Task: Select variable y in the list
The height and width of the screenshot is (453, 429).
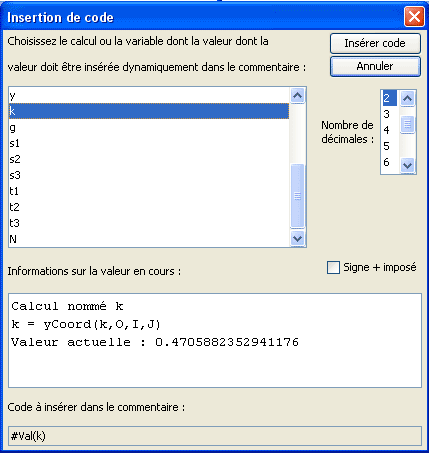Action: point(149,96)
